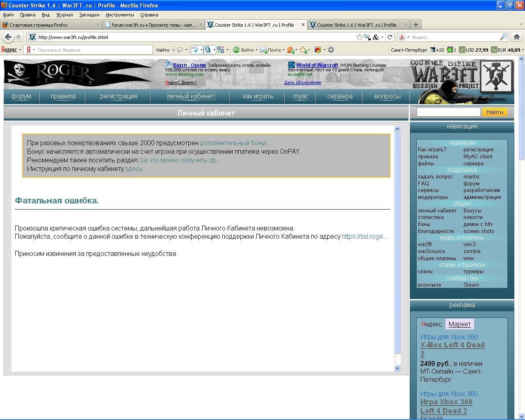Screen dimensions: 525x420
Task: Expand the Почта dropdown arrow
Action: click(283, 50)
